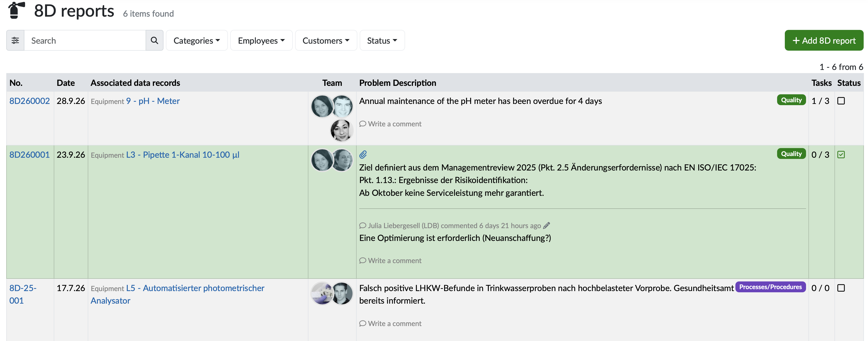Screen dimensions: 868x341
Task: Click the Tasks column header
Action: click(x=821, y=83)
